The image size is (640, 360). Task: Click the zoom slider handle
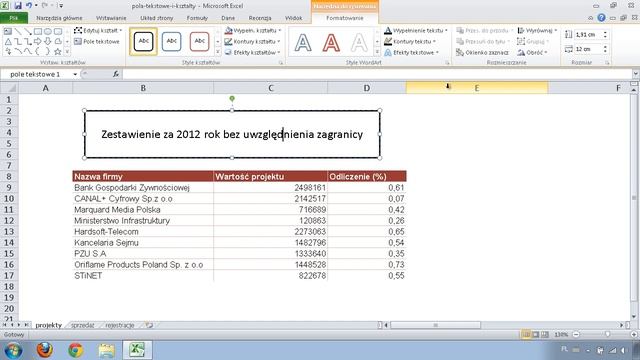(x=607, y=334)
